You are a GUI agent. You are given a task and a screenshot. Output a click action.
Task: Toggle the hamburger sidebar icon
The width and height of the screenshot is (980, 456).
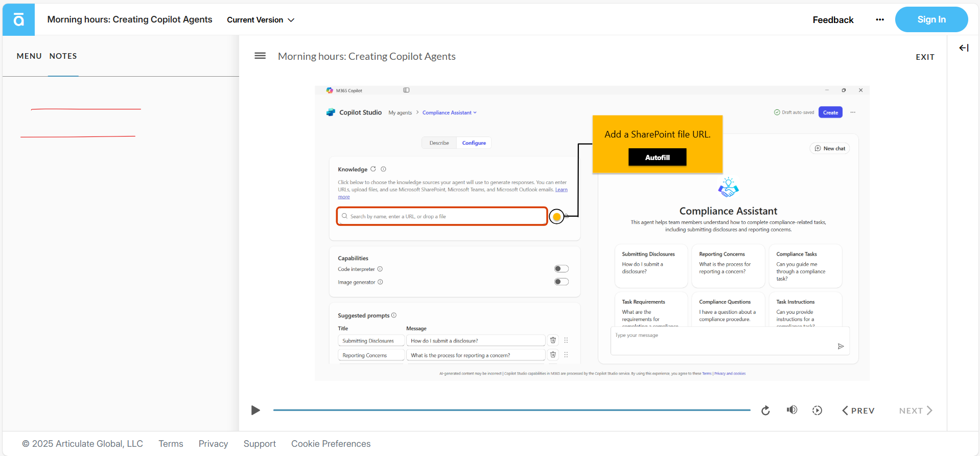click(260, 56)
